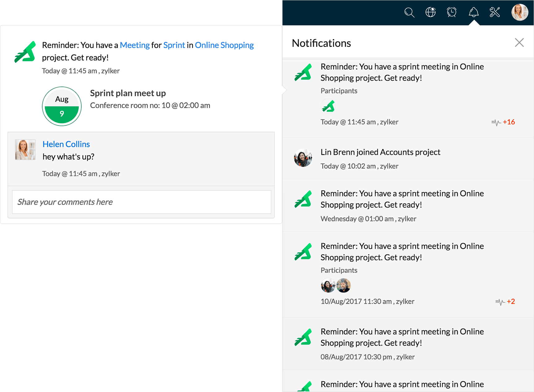Click Participants label in first notification

[339, 91]
